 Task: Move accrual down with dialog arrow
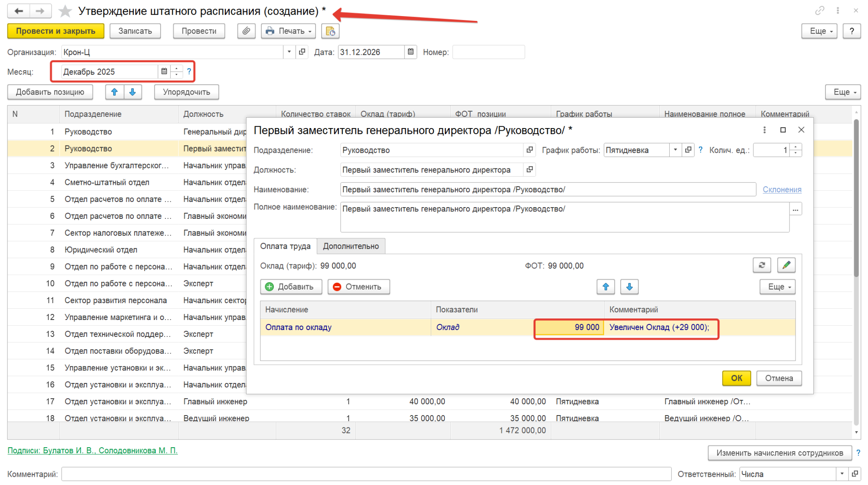pyautogui.click(x=629, y=287)
